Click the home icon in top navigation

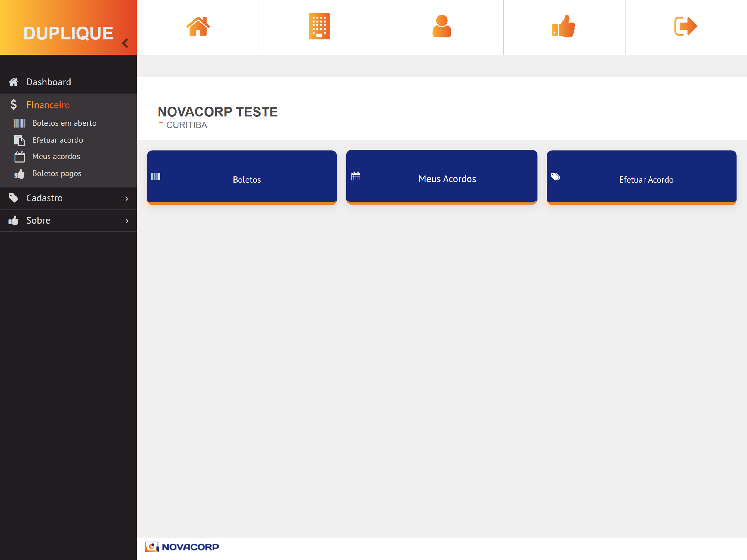tap(198, 26)
